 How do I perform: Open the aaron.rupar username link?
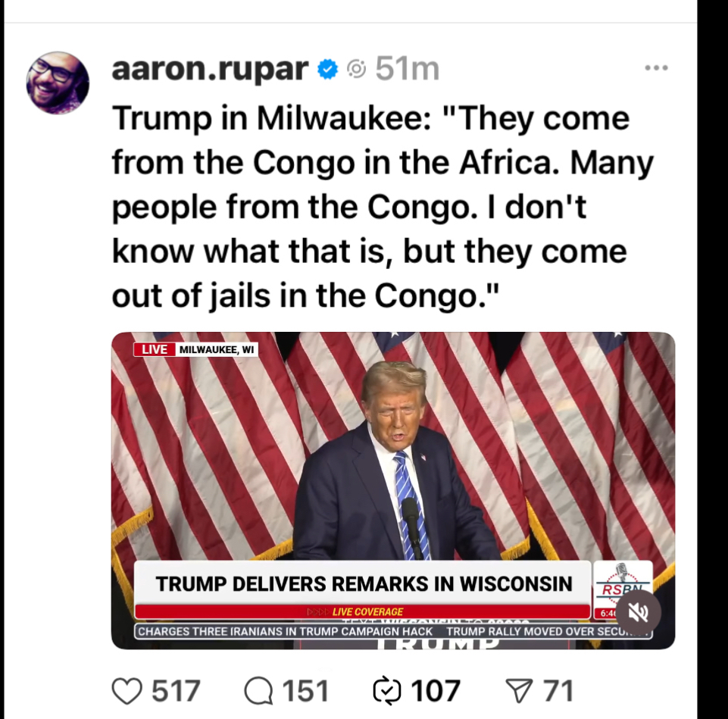click(210, 69)
